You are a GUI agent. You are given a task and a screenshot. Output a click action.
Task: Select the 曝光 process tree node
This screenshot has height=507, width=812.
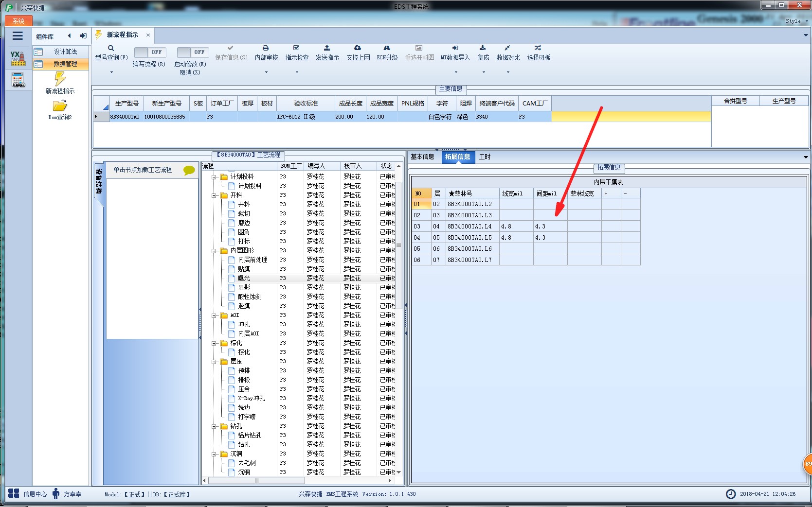click(244, 279)
